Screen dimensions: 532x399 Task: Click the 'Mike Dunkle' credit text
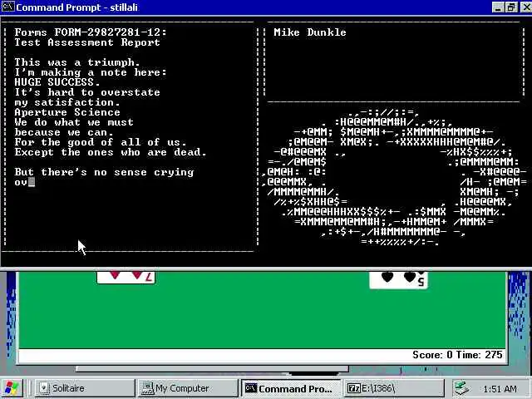(310, 32)
